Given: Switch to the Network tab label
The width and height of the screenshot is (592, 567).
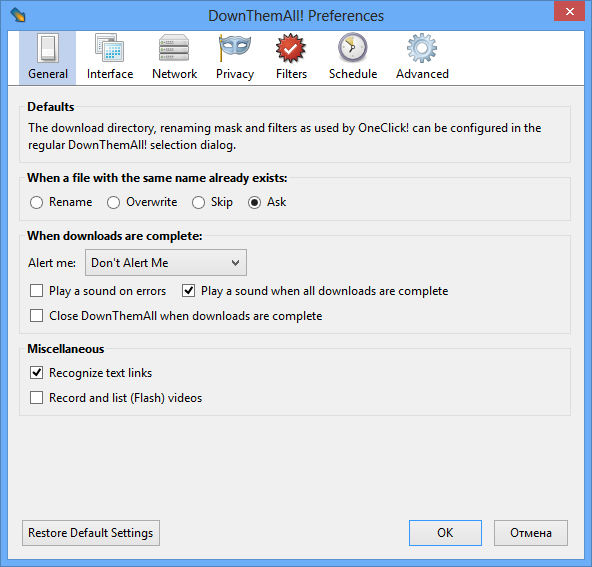Looking at the screenshot, I should [174, 74].
